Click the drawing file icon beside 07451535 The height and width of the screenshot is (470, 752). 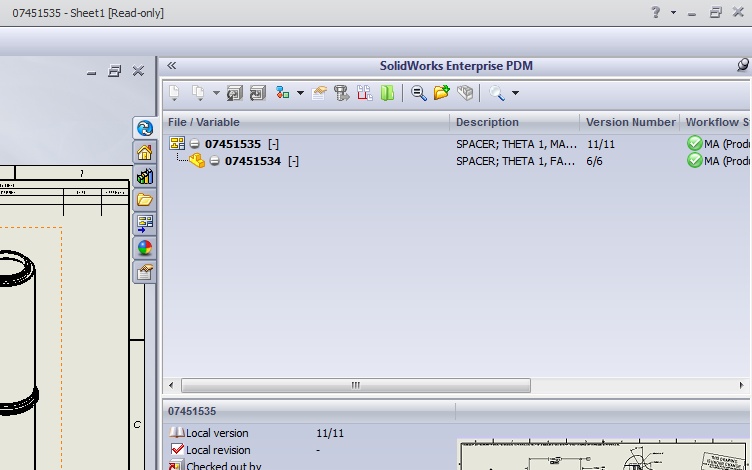177,143
